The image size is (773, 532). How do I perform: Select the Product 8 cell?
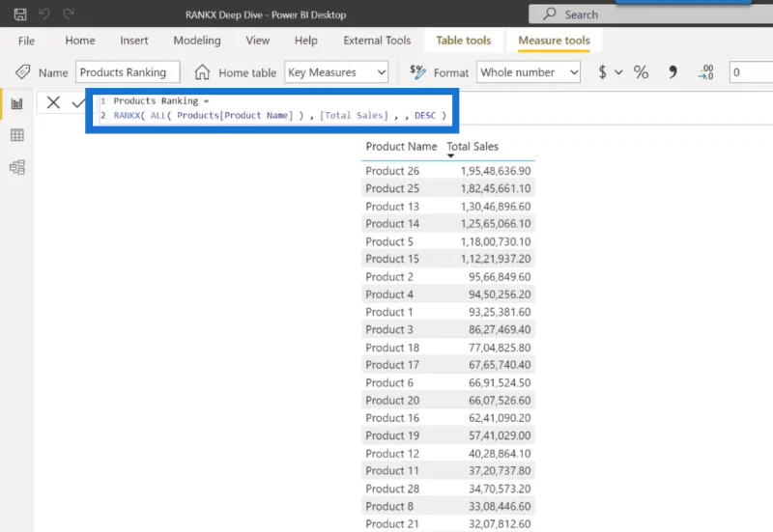(389, 506)
